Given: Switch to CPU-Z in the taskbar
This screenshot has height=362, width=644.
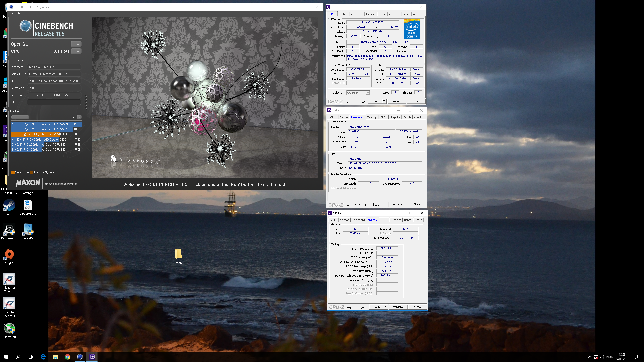Looking at the screenshot, I should pos(92,357).
